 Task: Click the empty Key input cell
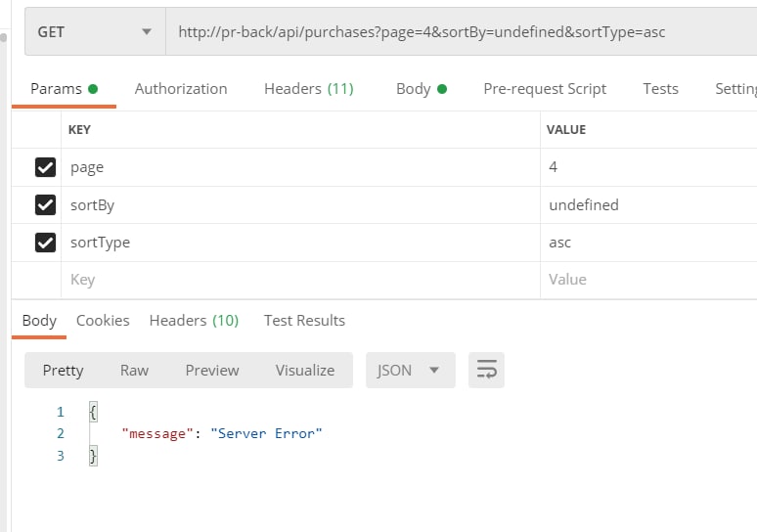pos(293,280)
